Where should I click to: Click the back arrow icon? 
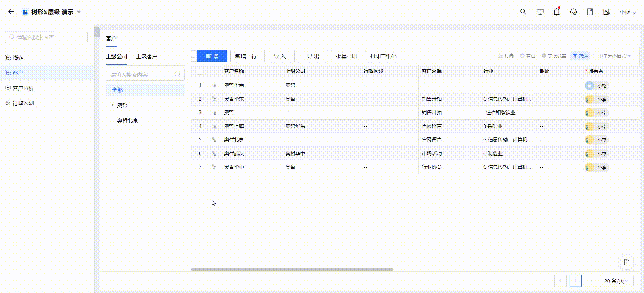click(x=11, y=12)
